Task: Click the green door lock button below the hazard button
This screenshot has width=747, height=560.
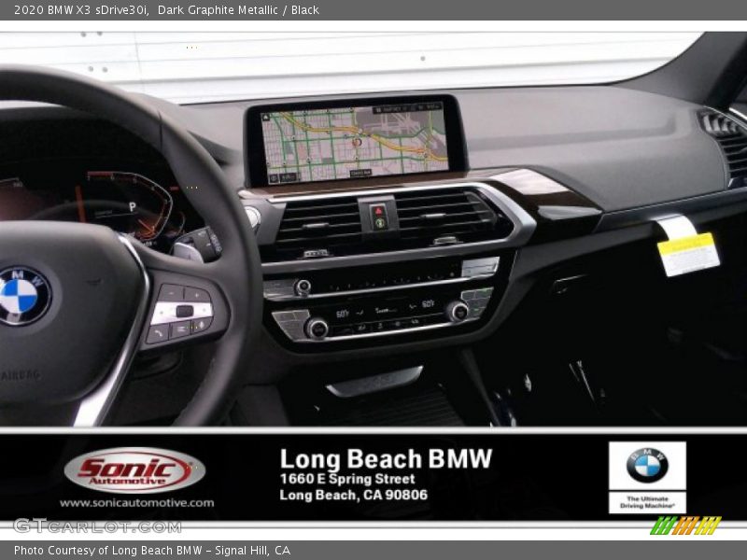Action: (379, 223)
